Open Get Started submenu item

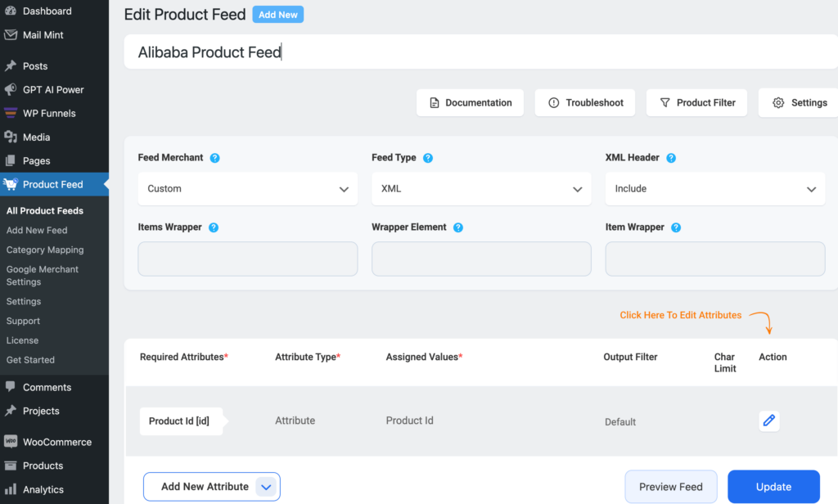tap(30, 360)
